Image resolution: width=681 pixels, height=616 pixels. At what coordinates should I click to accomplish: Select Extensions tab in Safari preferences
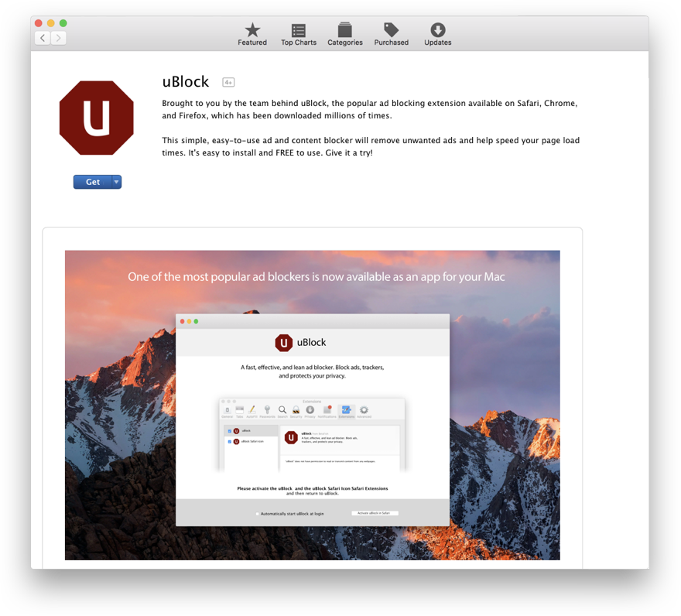[x=346, y=411]
